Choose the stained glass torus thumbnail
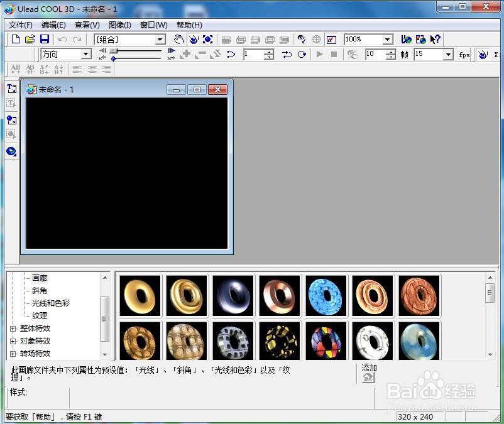The width and height of the screenshot is (504, 424). point(326,341)
